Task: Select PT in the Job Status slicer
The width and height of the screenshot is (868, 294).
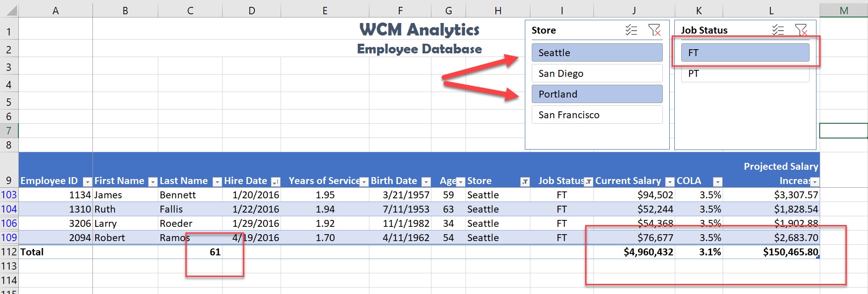Action: click(745, 73)
